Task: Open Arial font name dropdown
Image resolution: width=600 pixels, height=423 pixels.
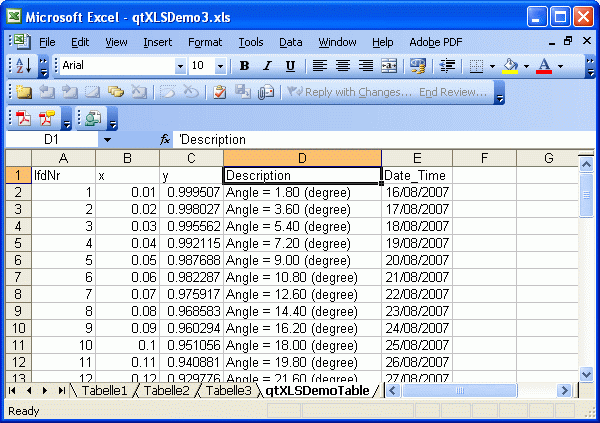Action: pyautogui.click(x=180, y=66)
